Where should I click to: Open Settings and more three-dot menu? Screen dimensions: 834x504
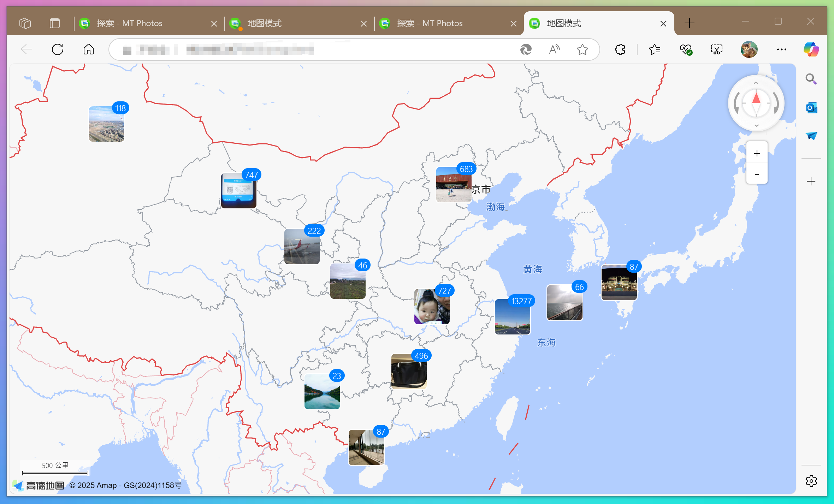781,49
